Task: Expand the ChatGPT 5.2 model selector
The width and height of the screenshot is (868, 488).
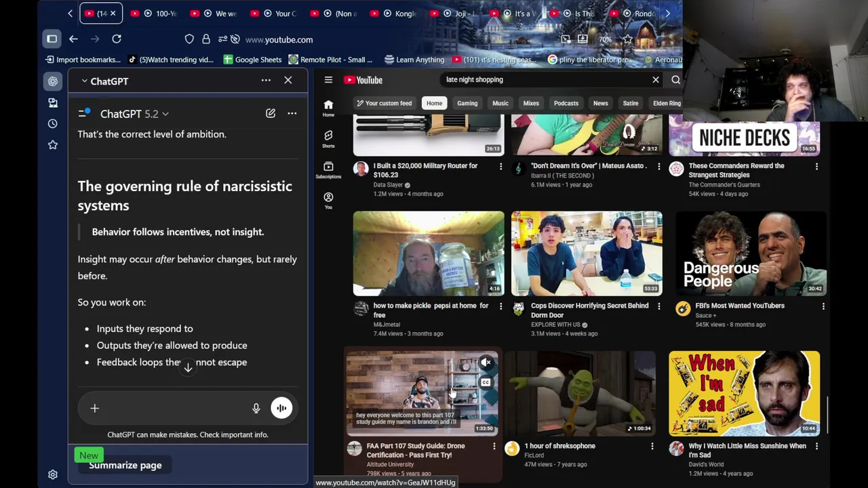Action: point(134,114)
